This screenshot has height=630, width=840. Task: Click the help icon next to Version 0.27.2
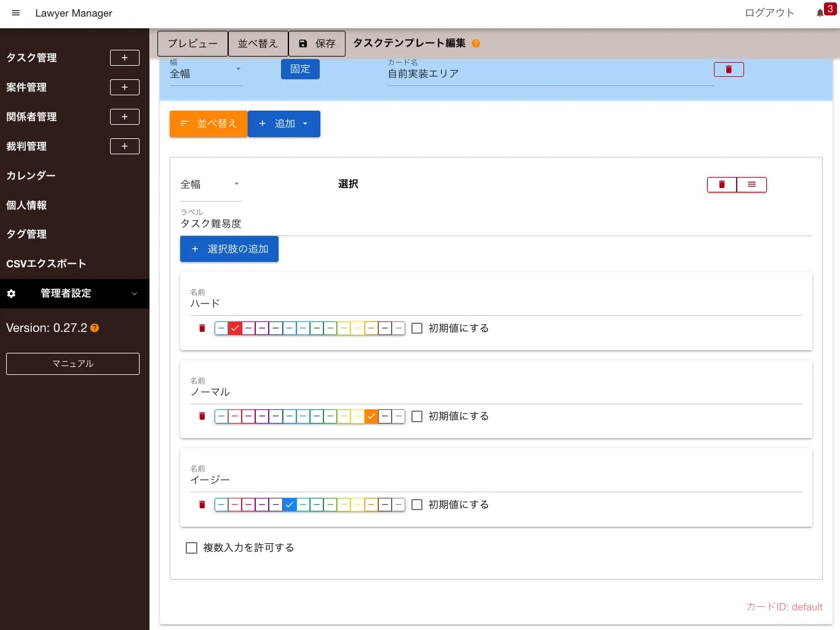pos(95,328)
